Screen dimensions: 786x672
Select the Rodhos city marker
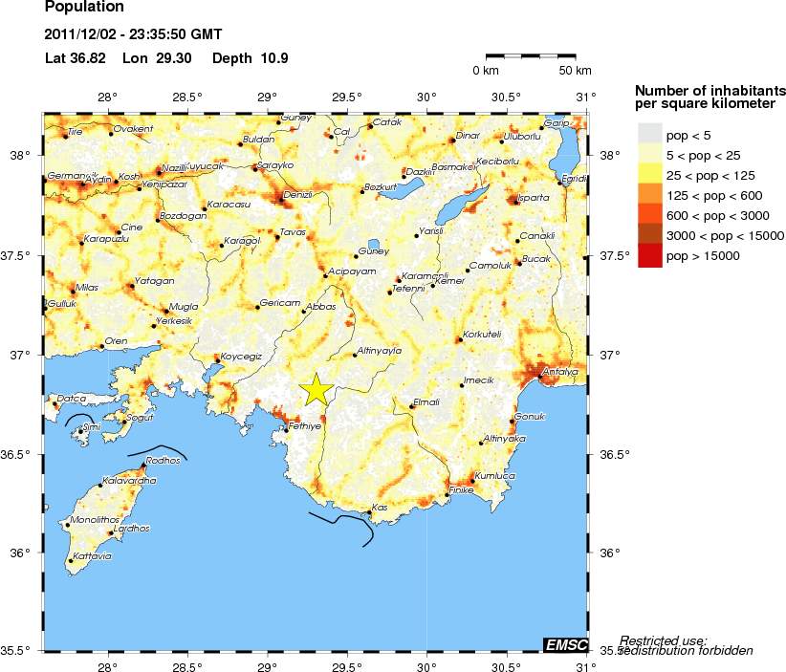tap(143, 466)
